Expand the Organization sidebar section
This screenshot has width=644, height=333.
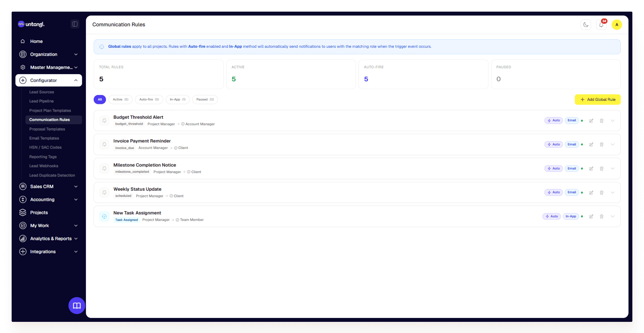[x=49, y=54]
